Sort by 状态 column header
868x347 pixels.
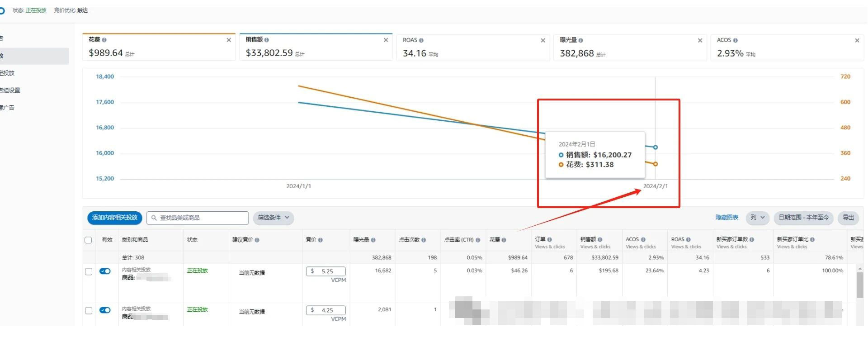[x=192, y=240]
